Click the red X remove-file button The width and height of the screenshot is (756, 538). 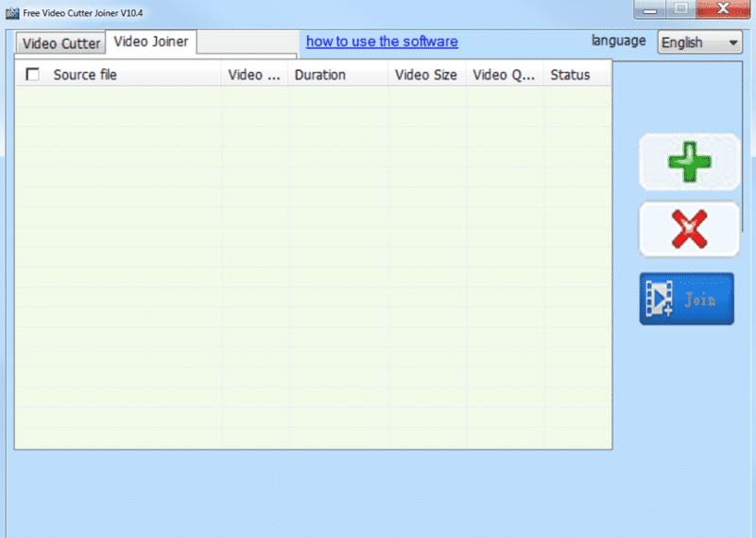click(x=689, y=229)
